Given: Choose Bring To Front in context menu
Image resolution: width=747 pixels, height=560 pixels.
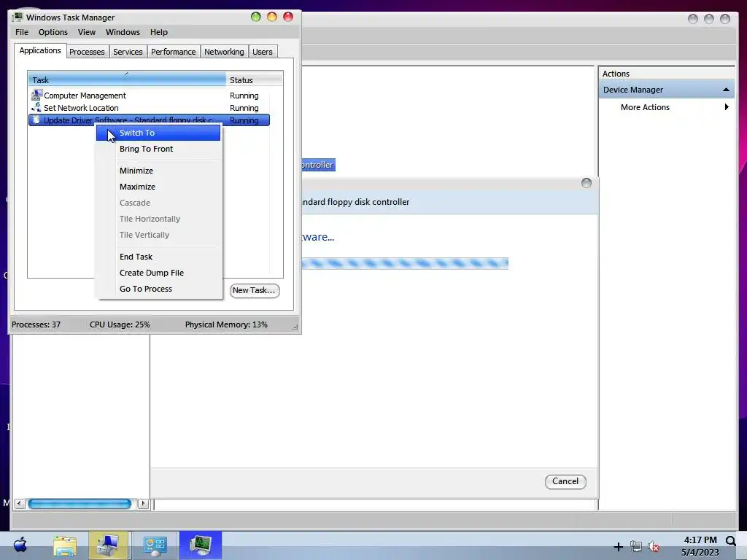Looking at the screenshot, I should coord(158,149).
